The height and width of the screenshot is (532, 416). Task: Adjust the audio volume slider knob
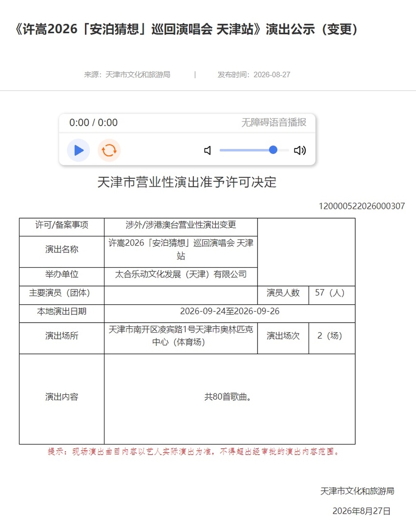(273, 150)
